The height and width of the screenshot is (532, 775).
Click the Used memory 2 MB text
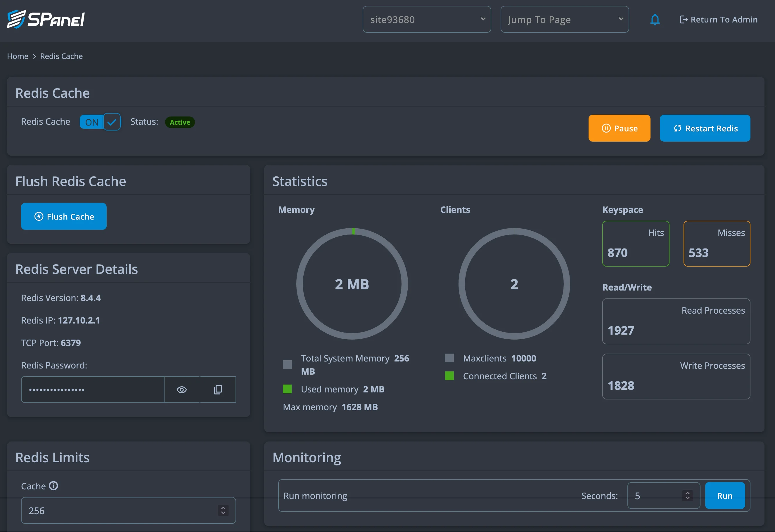pos(342,389)
